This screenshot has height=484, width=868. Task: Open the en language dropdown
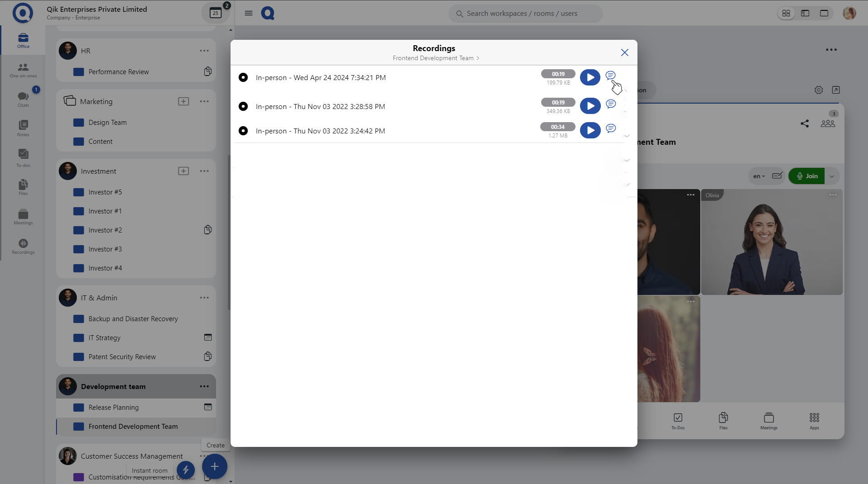click(759, 176)
